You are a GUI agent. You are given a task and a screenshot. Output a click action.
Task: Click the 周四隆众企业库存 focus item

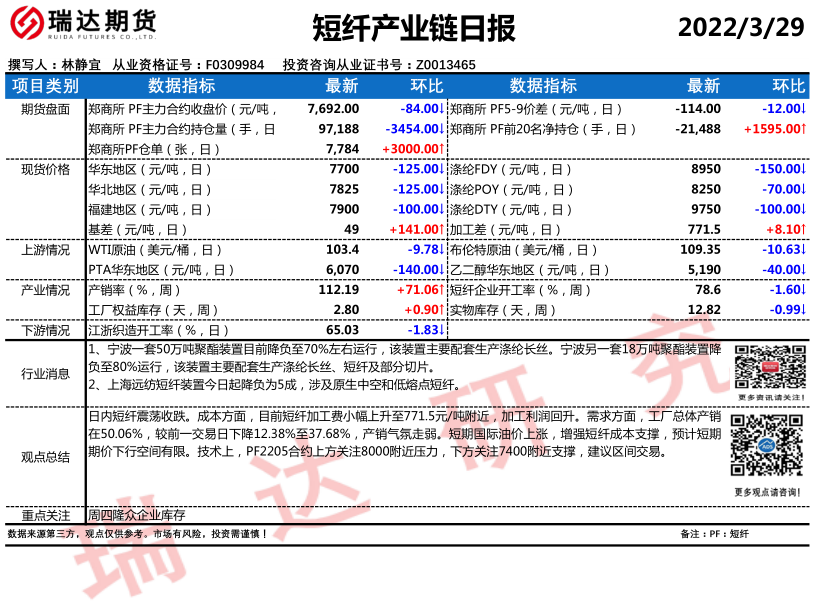137,516
